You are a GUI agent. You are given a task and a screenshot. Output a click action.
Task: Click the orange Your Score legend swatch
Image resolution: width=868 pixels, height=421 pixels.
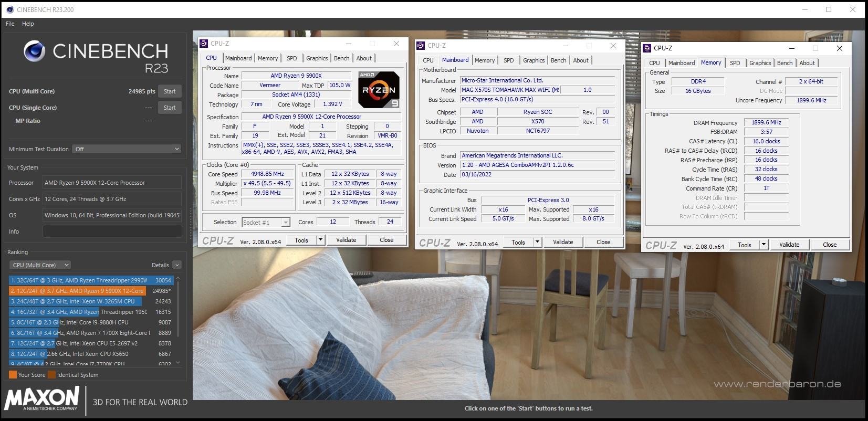(x=13, y=375)
